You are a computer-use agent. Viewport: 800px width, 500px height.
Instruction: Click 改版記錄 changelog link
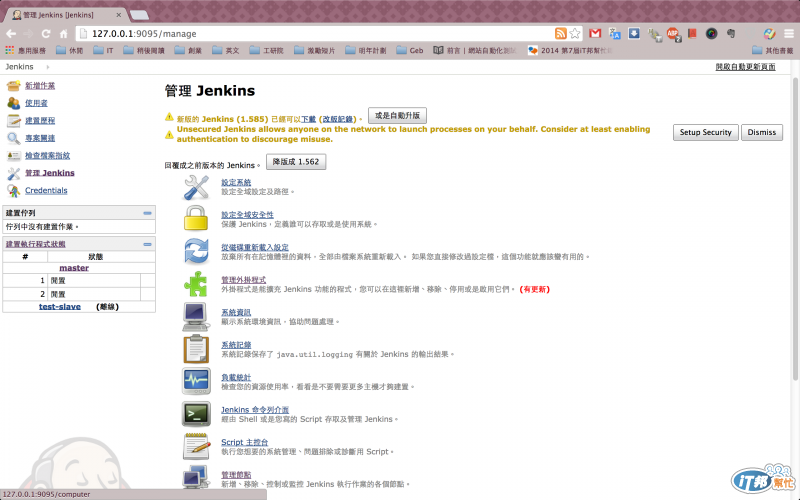[x=337, y=119]
